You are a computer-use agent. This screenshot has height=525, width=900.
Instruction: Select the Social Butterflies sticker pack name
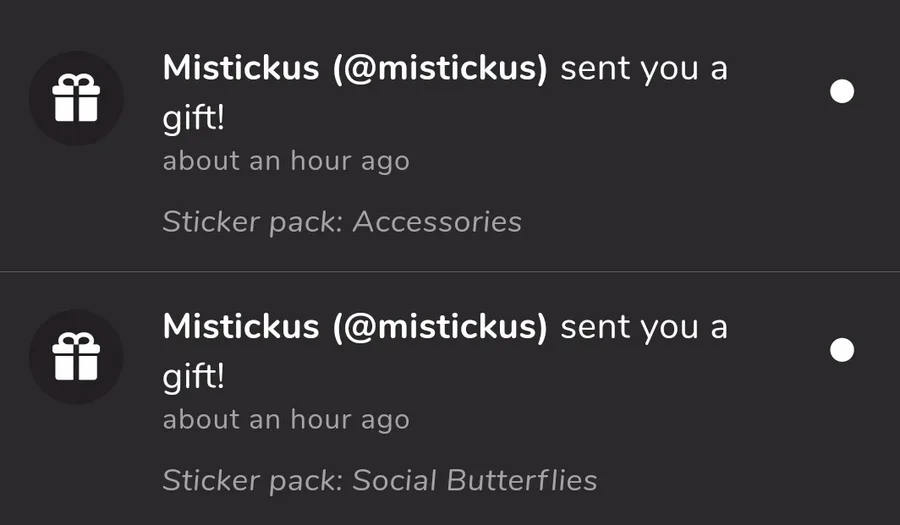475,480
